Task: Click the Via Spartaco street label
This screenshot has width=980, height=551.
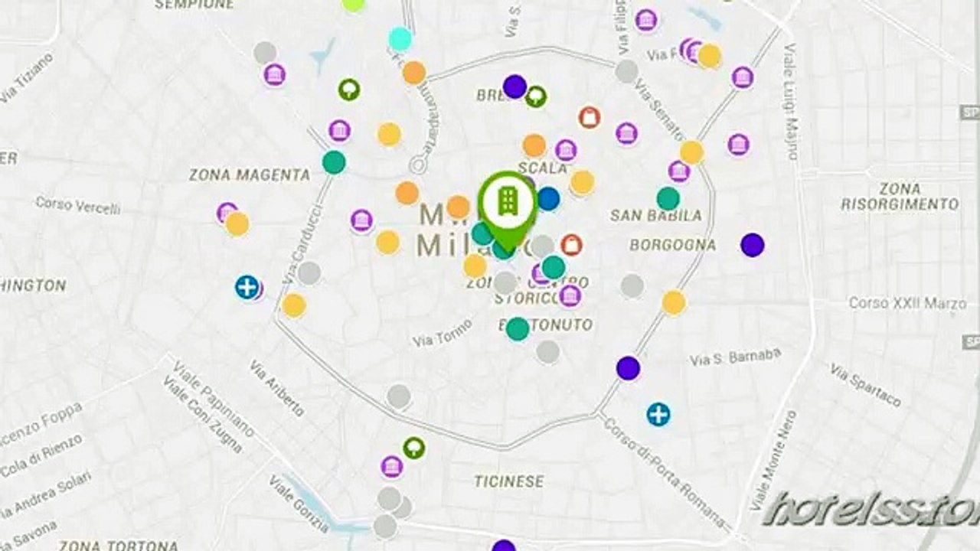Action: [x=865, y=385]
